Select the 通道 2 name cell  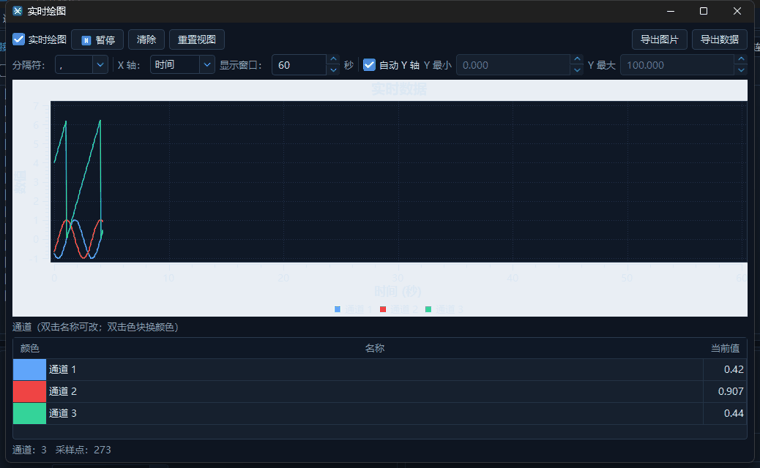click(375, 391)
